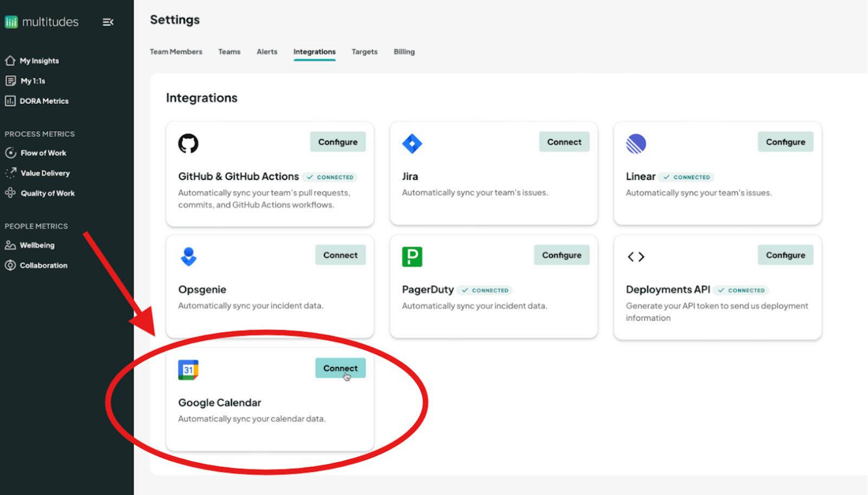Click the Opsgenie logo icon
The height and width of the screenshot is (495, 868).
click(188, 257)
